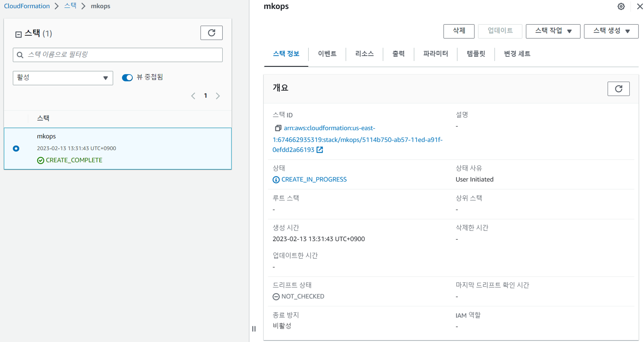The height and width of the screenshot is (342, 644).
Task: Refresh the stack list
Action: pos(211,33)
